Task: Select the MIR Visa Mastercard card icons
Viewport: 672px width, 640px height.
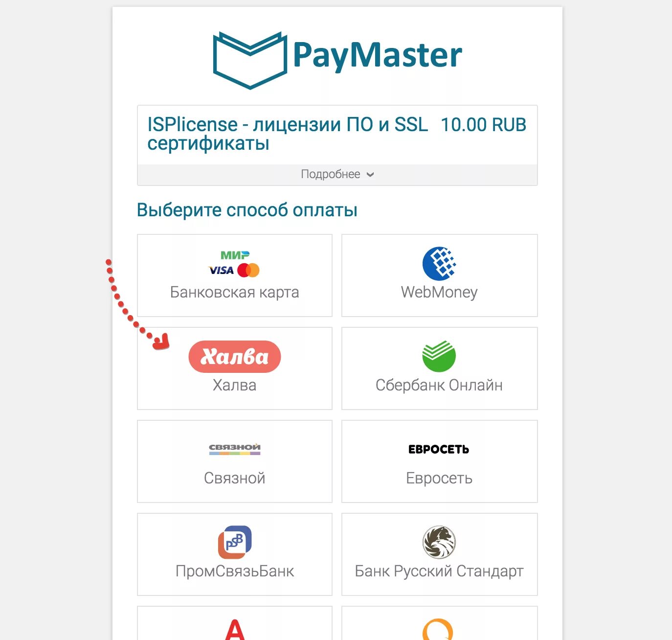Action: [x=234, y=264]
